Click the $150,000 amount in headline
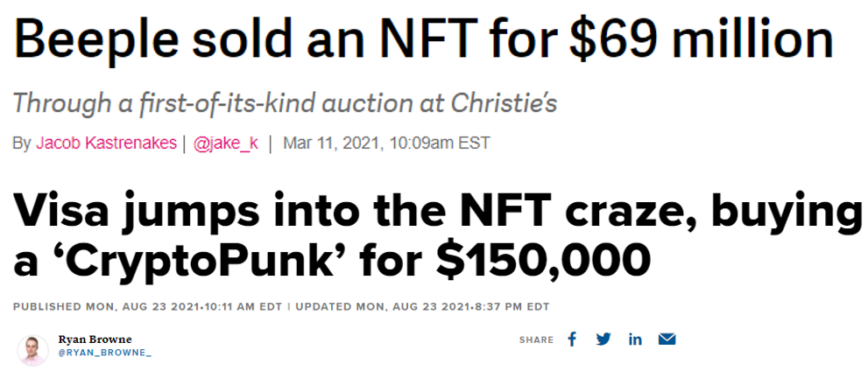 pos(543,257)
